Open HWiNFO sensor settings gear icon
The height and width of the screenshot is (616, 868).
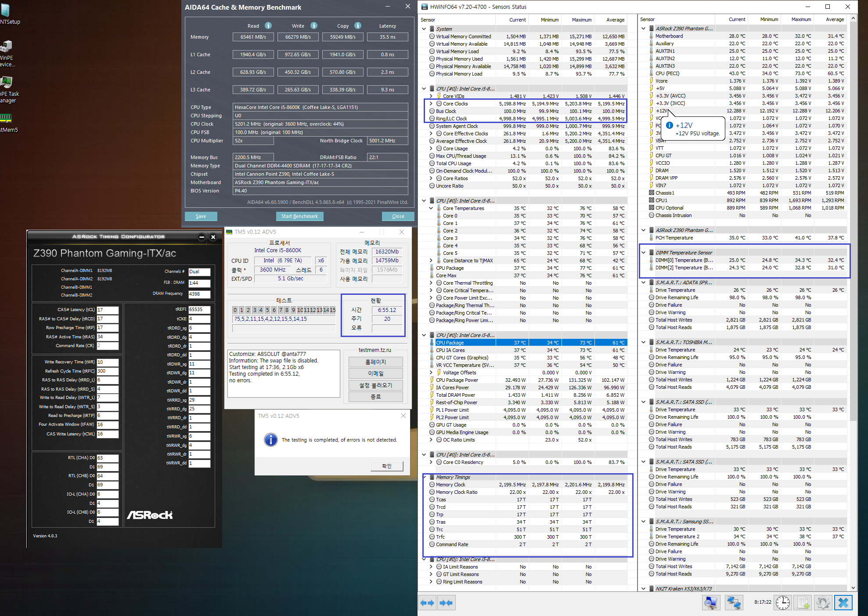click(823, 603)
